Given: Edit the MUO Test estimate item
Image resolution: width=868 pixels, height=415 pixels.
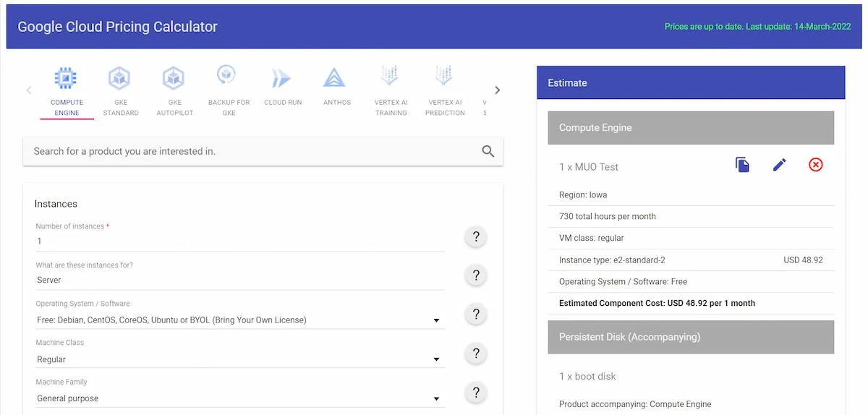Looking at the screenshot, I should (779, 165).
